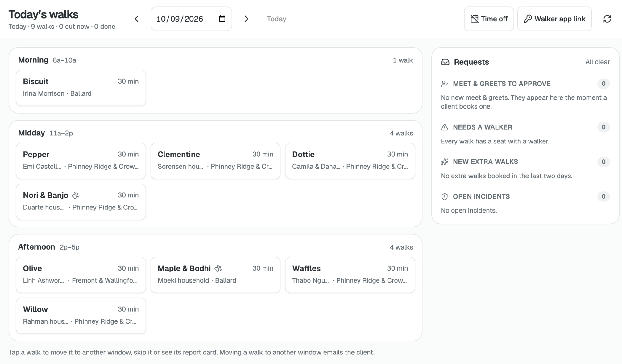
Task: Click the key icon on the Walker app link button
Action: coord(528,19)
